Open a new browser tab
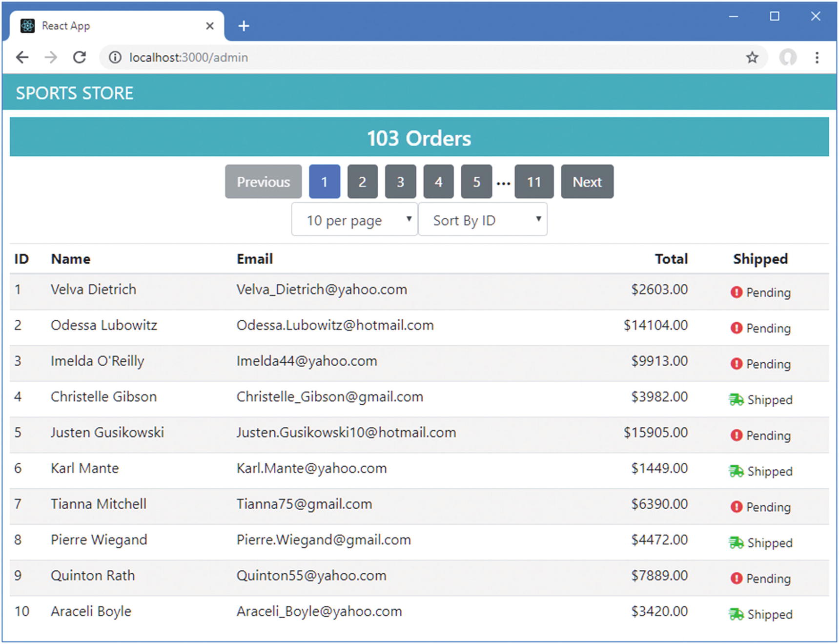The height and width of the screenshot is (644, 839). click(x=244, y=26)
